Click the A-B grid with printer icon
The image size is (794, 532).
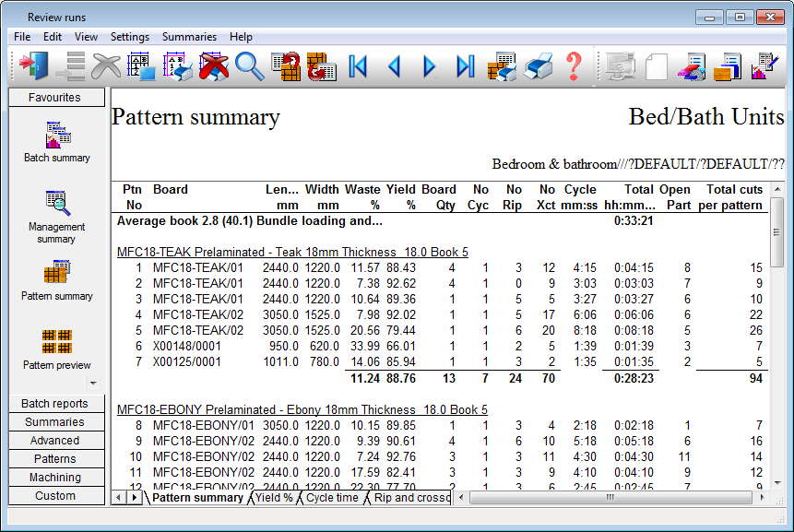(178, 66)
